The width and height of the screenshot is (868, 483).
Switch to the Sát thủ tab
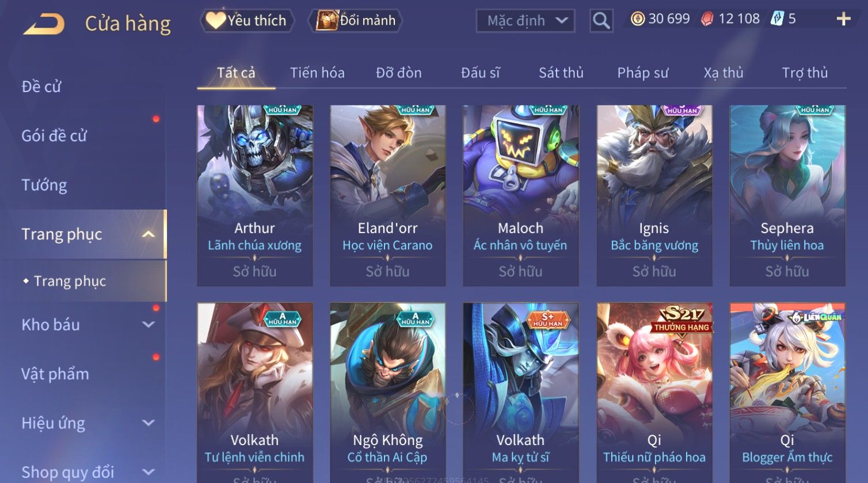point(561,73)
